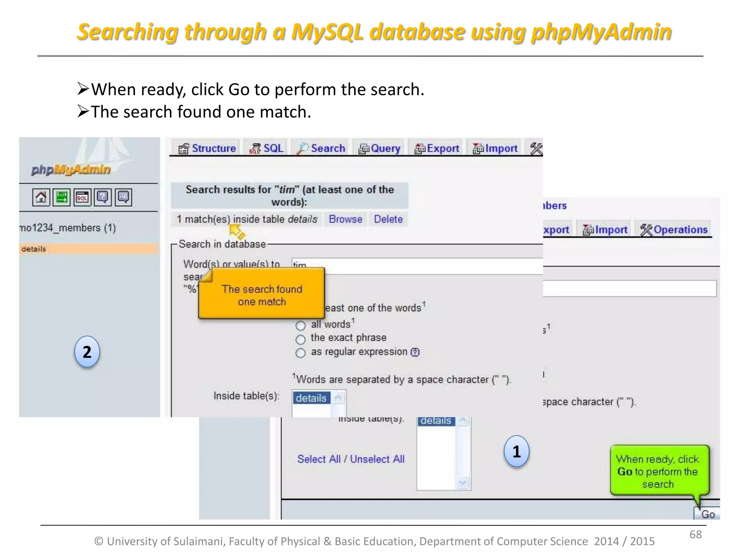This screenshot has height=560, width=747.
Task: Click Browse link for details matches
Action: pyautogui.click(x=345, y=219)
